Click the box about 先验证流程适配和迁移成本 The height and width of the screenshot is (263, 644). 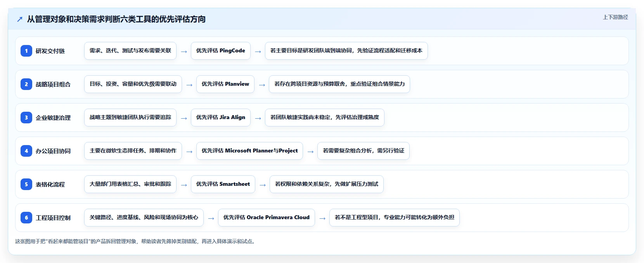click(x=346, y=51)
